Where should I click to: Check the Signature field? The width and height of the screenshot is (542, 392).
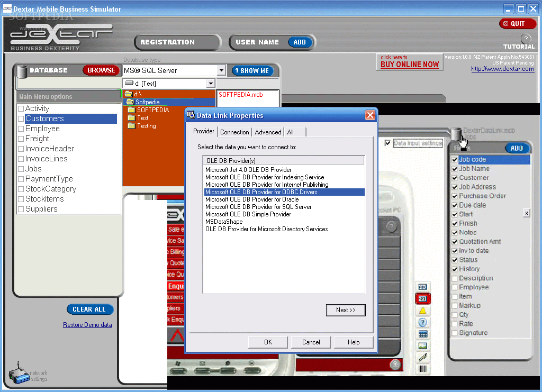pyautogui.click(x=455, y=333)
